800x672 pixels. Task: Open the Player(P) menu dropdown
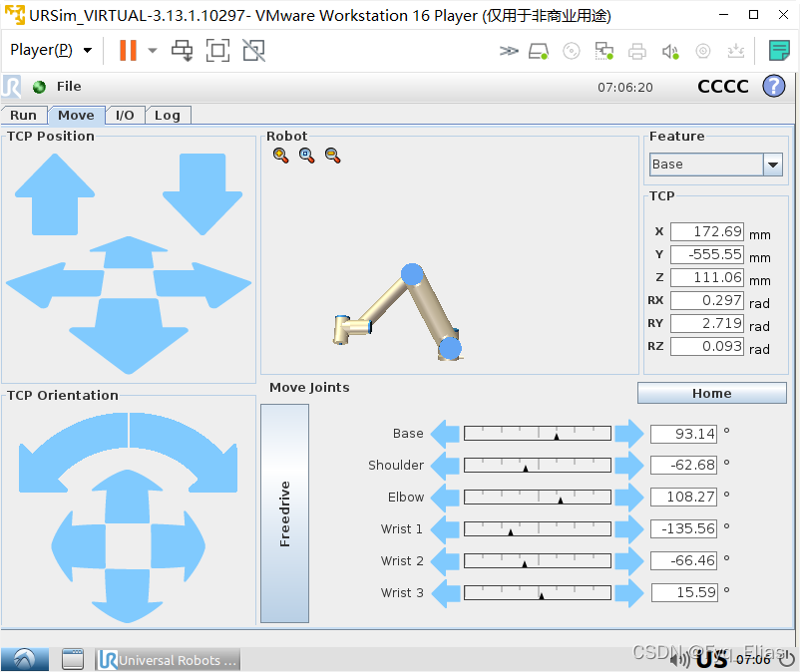(x=51, y=50)
